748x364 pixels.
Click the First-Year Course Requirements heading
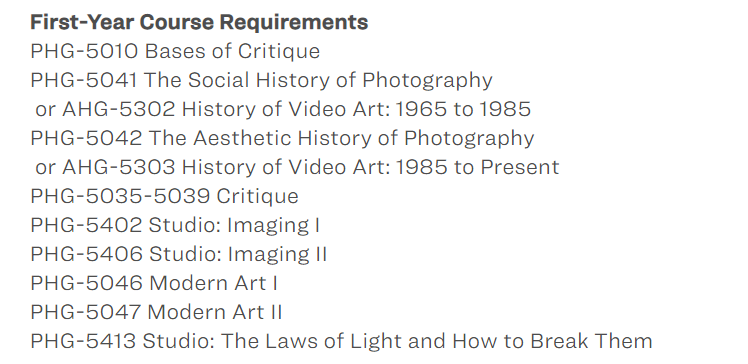[199, 22]
